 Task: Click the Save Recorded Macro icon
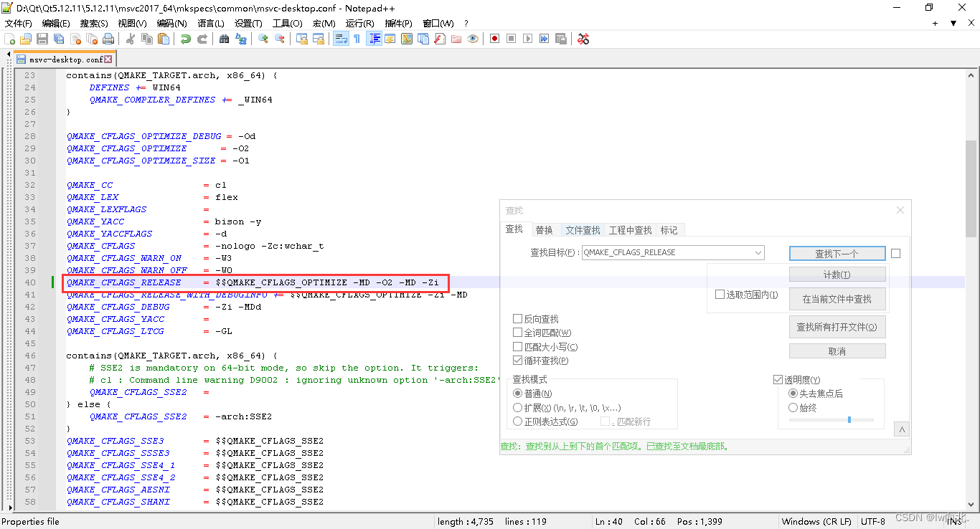560,39
